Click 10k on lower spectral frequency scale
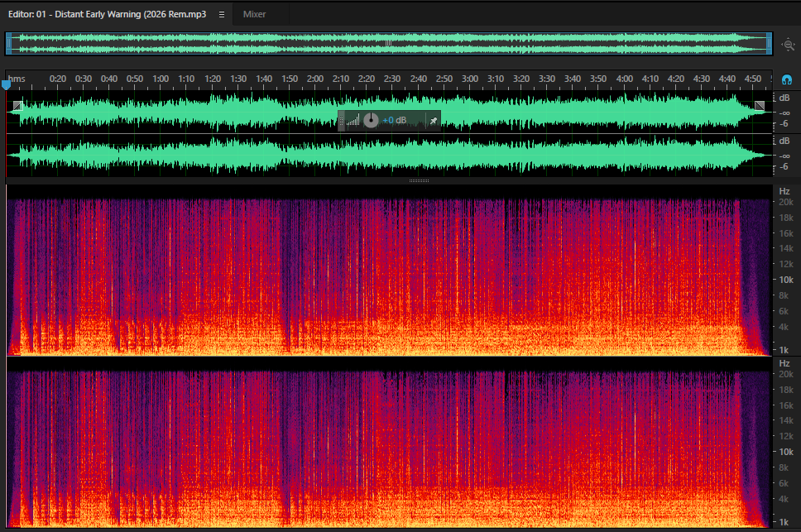Screen dimensions: 801x532 (786, 452)
